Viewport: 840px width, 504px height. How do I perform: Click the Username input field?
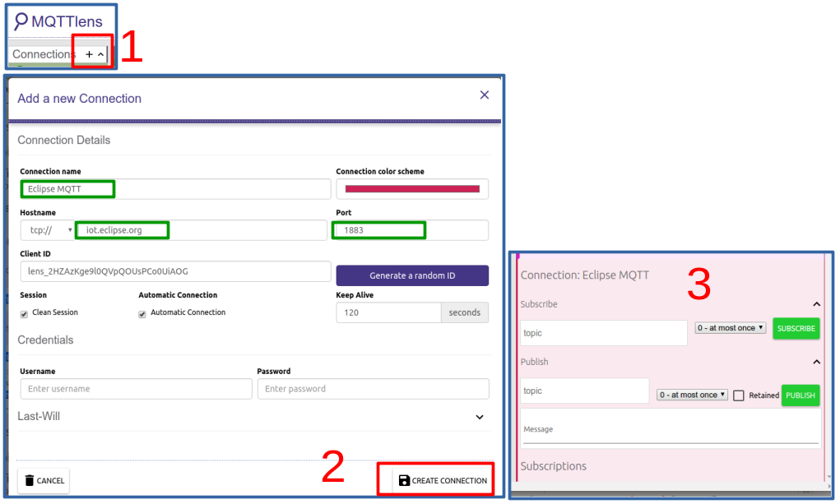136,389
